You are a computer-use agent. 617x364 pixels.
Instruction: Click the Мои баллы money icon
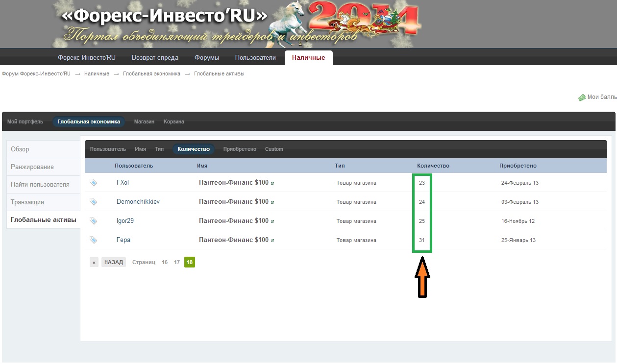click(582, 97)
